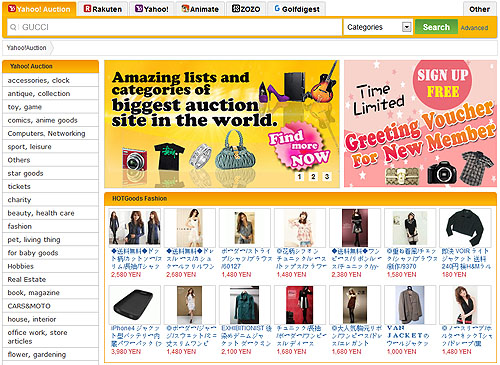Open the Categories dropdown arrow
Screen dimensions: 500x365
coord(406,27)
